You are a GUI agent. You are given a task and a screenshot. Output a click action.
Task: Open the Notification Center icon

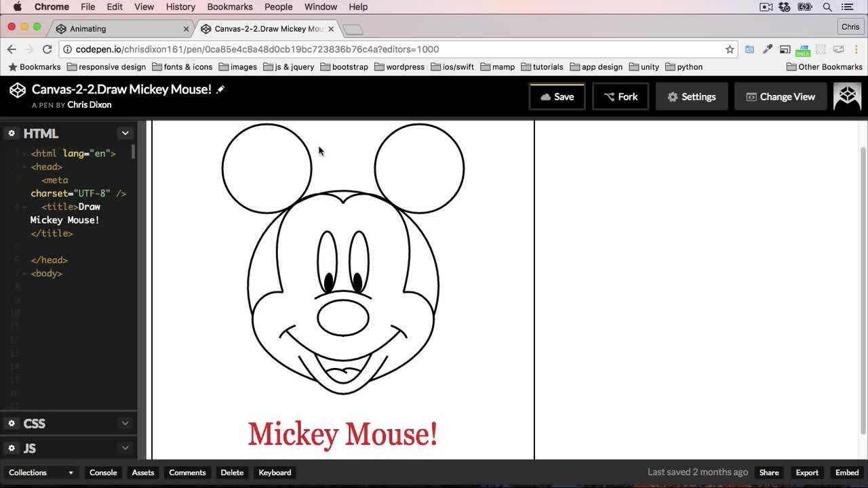pyautogui.click(x=848, y=7)
